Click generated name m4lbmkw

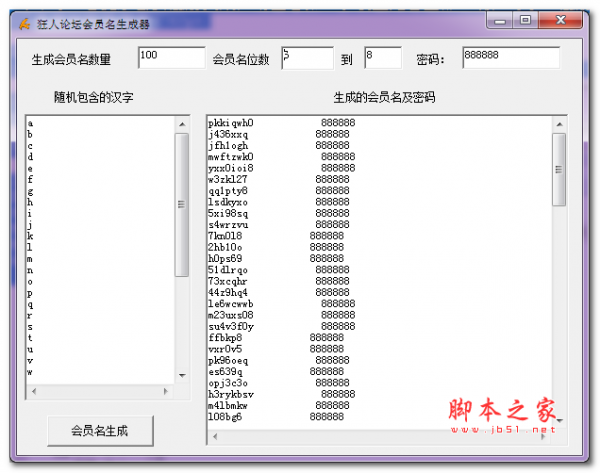(x=228, y=406)
